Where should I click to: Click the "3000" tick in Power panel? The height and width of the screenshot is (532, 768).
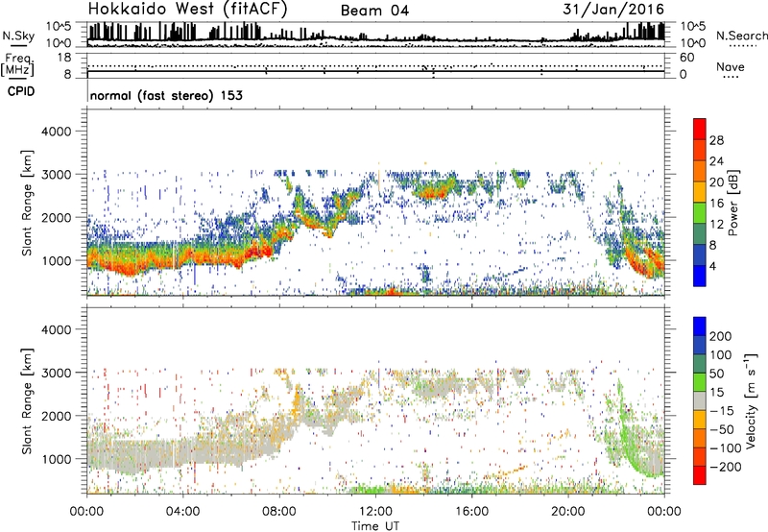pos(57,175)
